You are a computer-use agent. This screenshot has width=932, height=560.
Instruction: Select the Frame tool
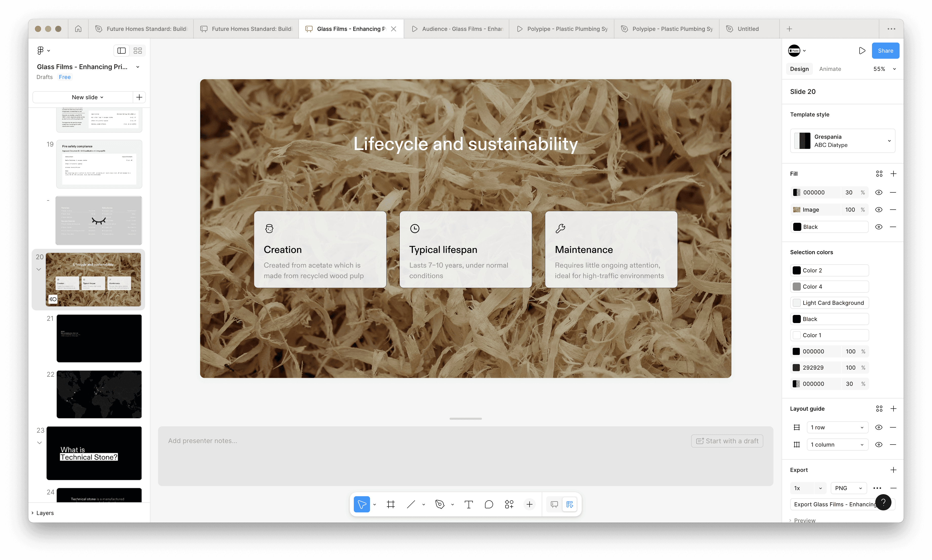click(x=391, y=504)
